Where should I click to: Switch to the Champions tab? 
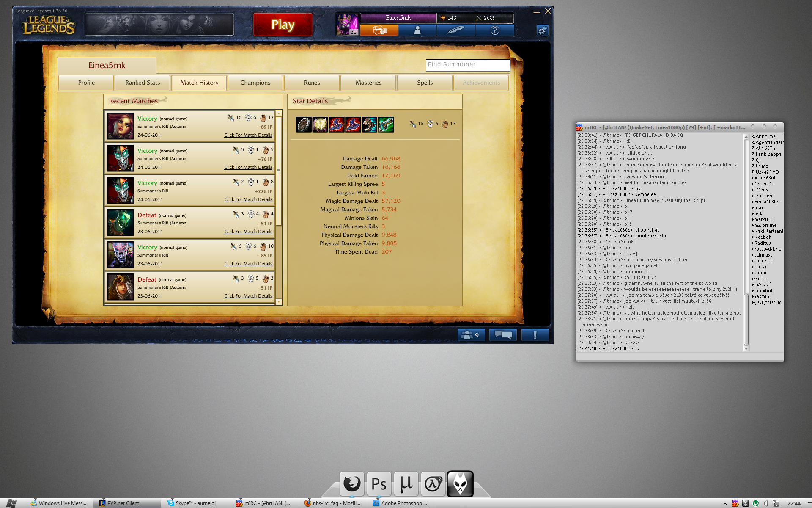pyautogui.click(x=255, y=83)
